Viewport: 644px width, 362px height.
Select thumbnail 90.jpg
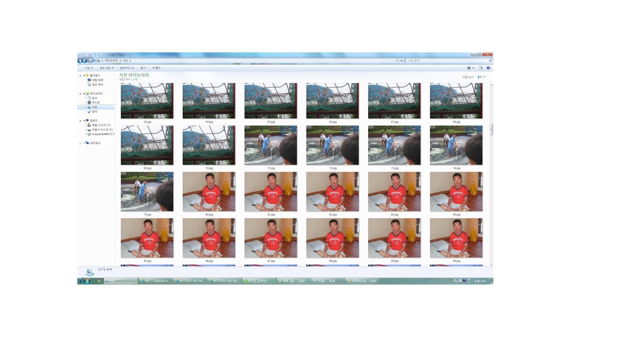[456, 238]
